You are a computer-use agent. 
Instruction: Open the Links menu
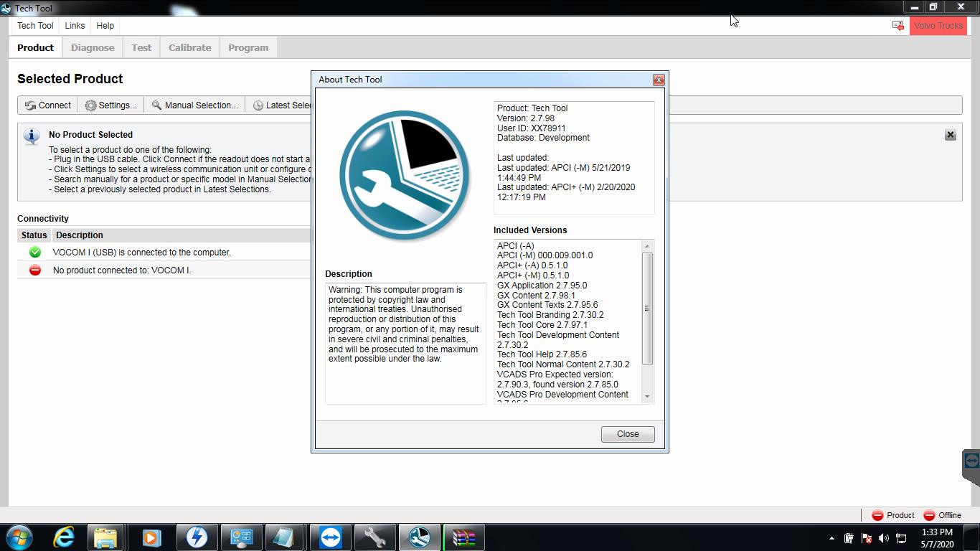click(x=75, y=25)
